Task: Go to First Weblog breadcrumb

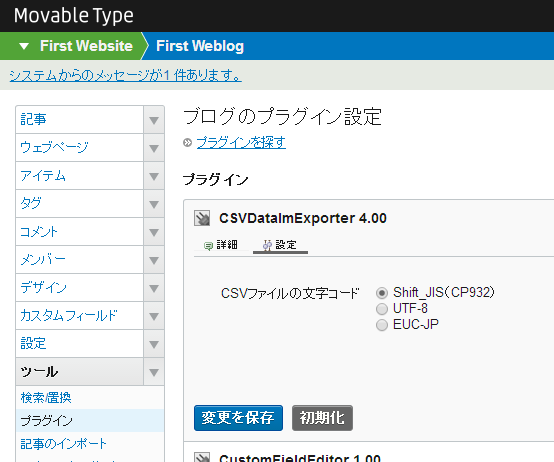Action: click(200, 46)
